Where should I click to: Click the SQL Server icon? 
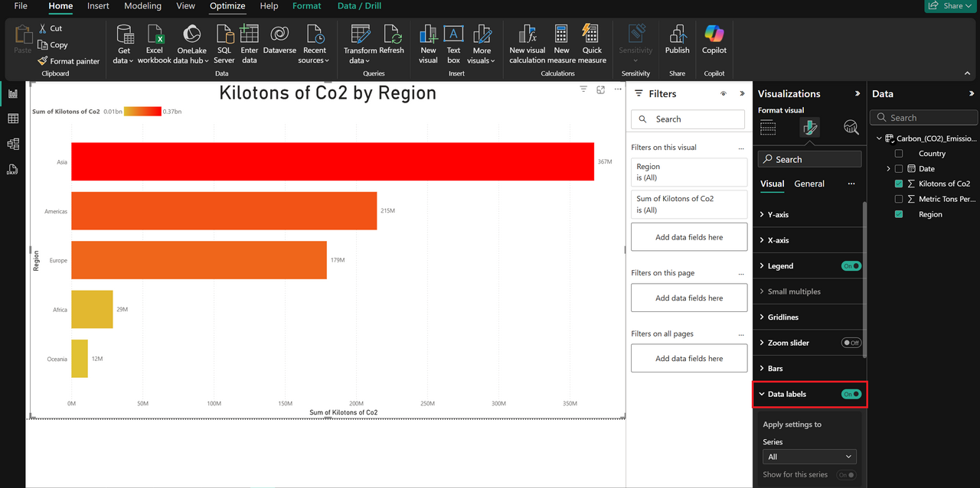click(x=224, y=34)
